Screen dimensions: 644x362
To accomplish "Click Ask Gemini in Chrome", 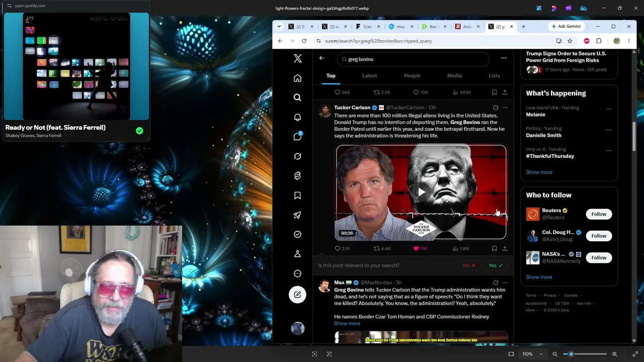I will click(566, 27).
